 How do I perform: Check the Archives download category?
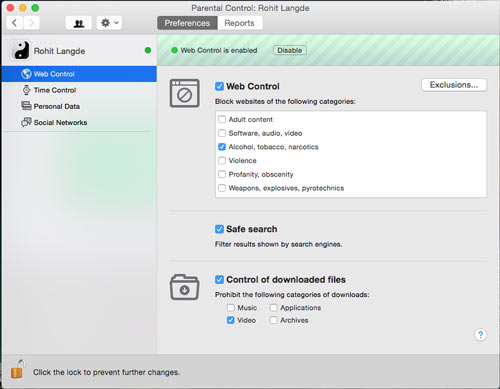click(x=274, y=320)
